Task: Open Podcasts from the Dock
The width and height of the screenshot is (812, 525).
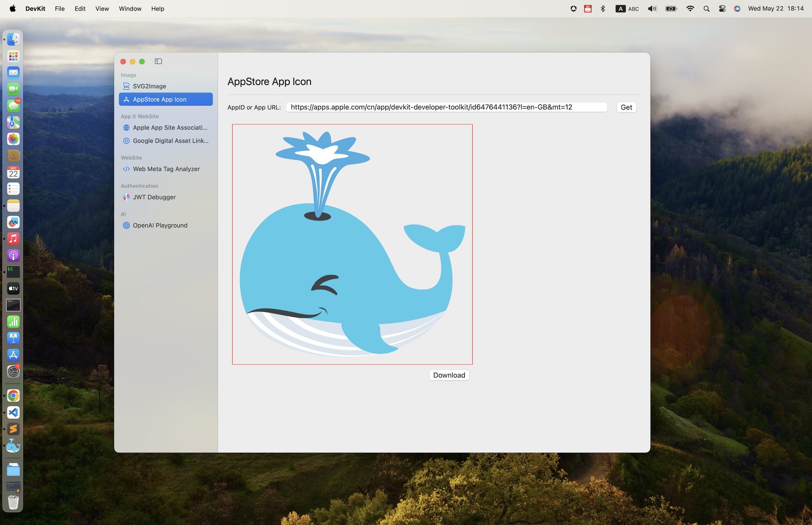Action: pyautogui.click(x=13, y=255)
